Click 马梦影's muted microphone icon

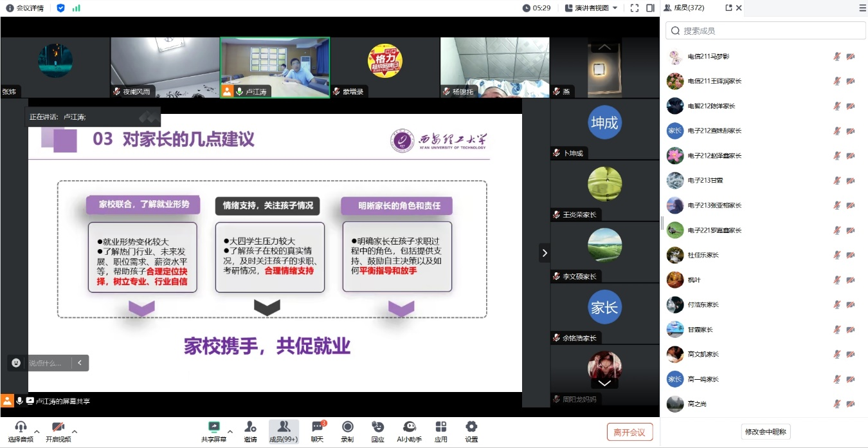coord(837,57)
